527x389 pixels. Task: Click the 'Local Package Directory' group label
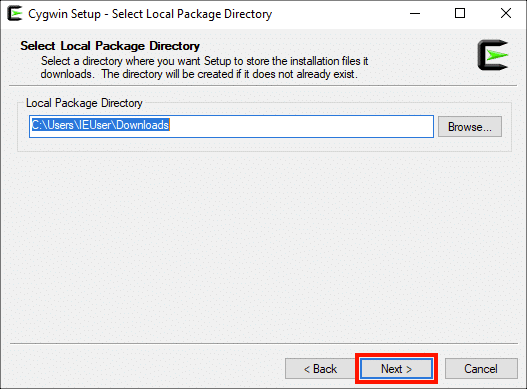click(x=84, y=103)
